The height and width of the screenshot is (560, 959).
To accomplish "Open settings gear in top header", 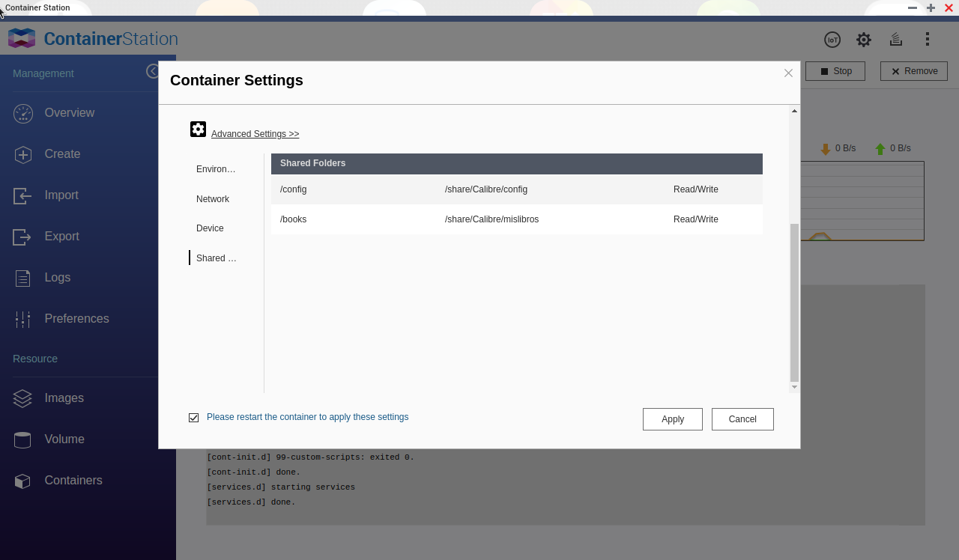I will [x=864, y=40].
